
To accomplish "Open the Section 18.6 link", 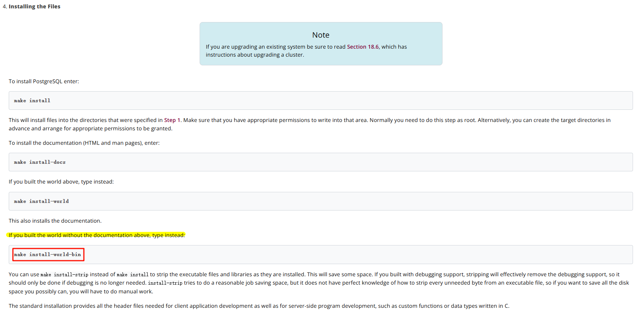I will (362, 47).
